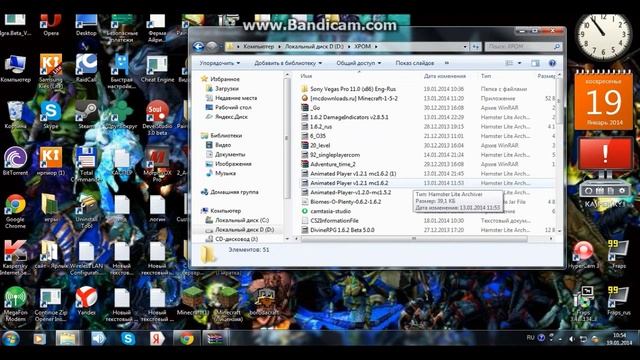Click the Explorer forward arrow button

[x=211, y=47]
